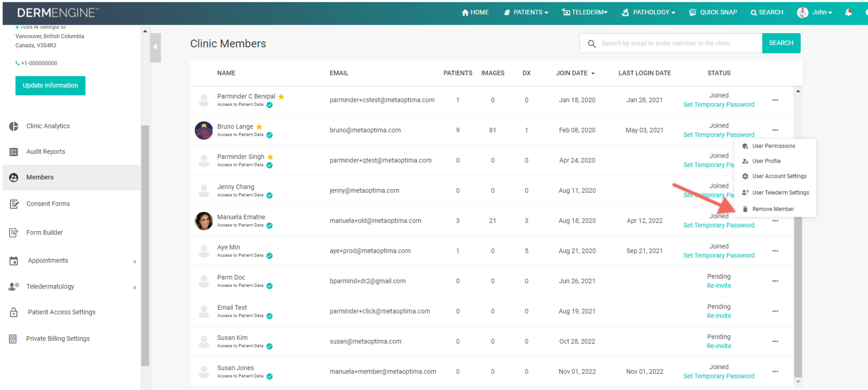Open the three-dot menu for Bruno Lange
The image size is (868, 390).
coord(775,130)
